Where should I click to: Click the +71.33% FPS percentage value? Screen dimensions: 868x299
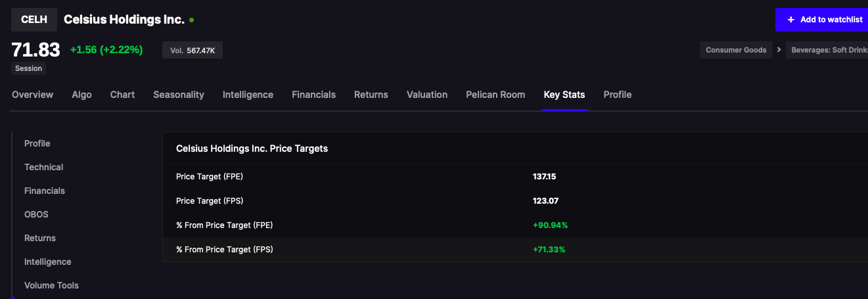click(549, 250)
